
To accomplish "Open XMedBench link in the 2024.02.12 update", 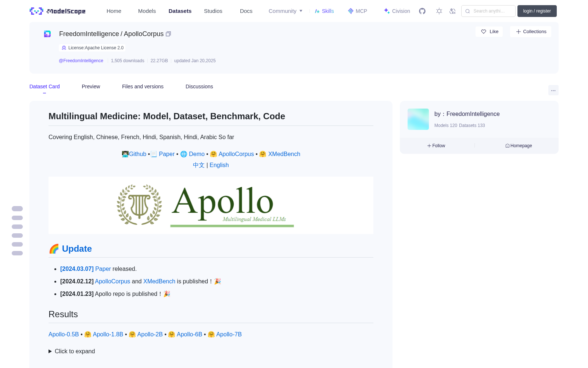I will [x=159, y=281].
